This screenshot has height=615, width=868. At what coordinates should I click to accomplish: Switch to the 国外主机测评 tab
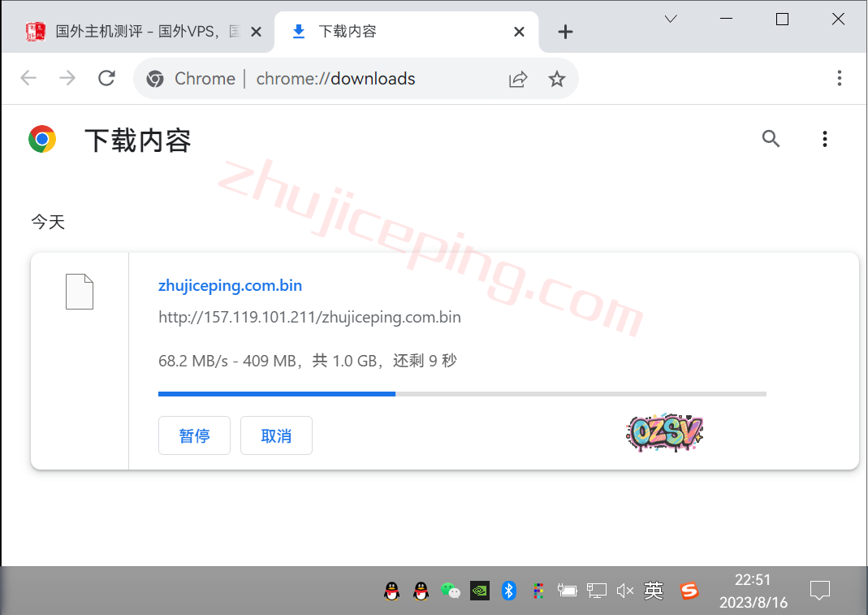tap(146, 32)
